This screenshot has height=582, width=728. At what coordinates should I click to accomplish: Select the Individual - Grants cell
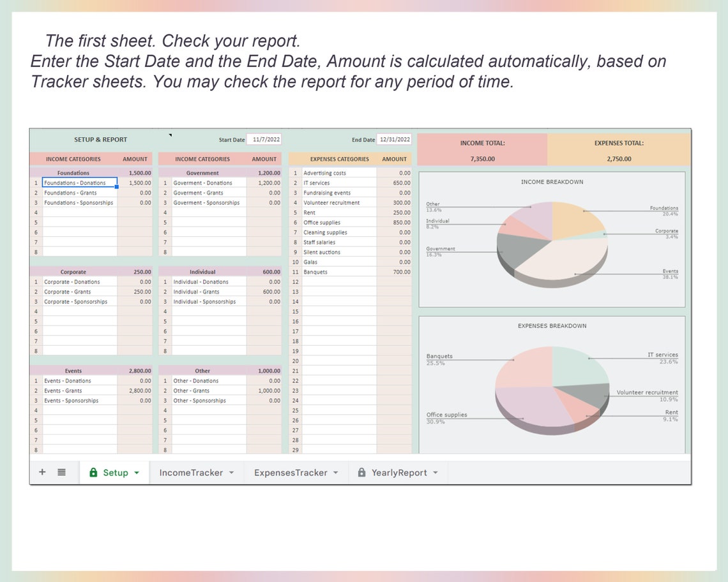pyautogui.click(x=209, y=292)
